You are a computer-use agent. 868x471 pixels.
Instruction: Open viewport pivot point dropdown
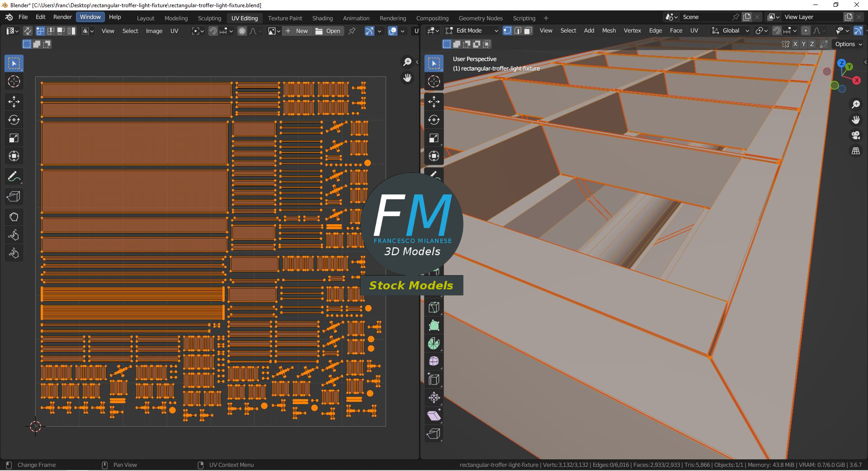click(762, 31)
